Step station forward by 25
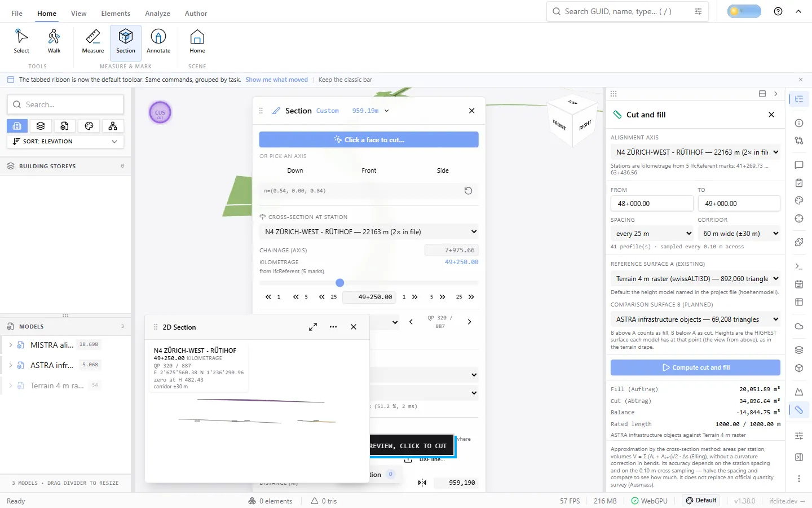Screen dimensions: 812x508 465,297
